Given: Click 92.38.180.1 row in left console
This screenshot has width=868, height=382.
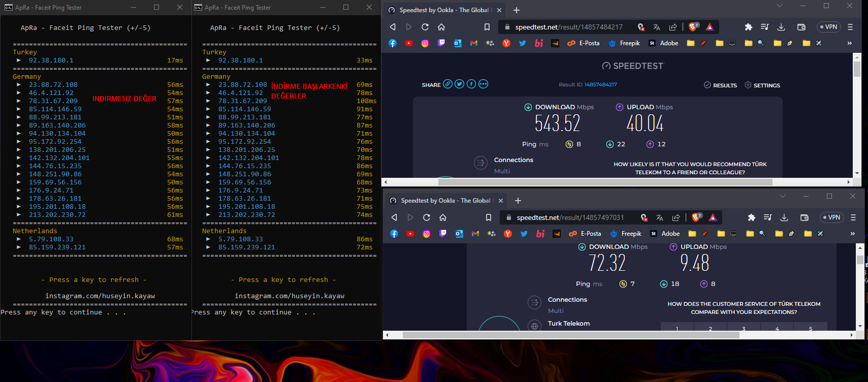Looking at the screenshot, I should click(100, 60).
